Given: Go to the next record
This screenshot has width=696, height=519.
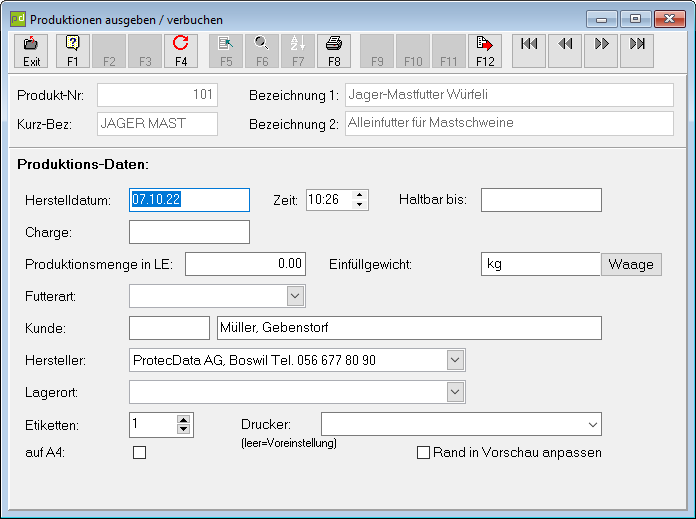Looking at the screenshot, I should (x=601, y=51).
